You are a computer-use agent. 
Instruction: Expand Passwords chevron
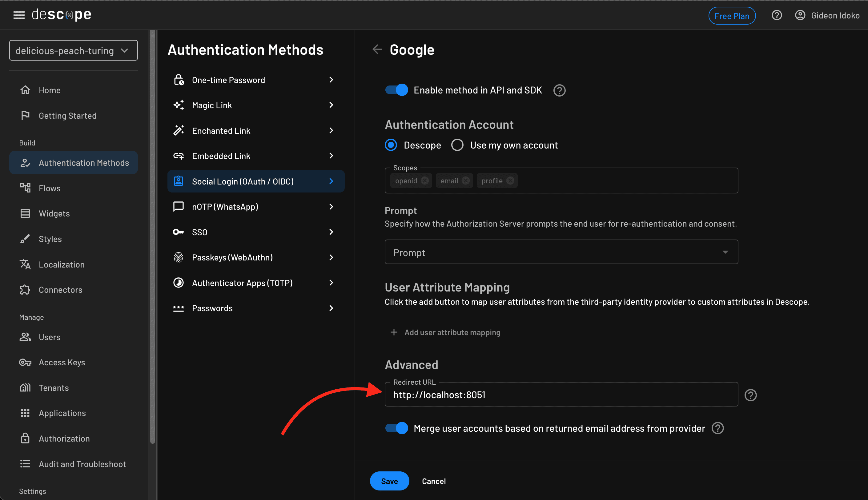[331, 308]
